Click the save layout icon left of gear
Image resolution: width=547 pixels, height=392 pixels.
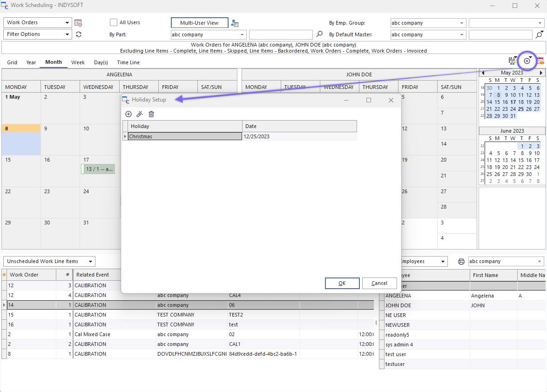pyautogui.click(x=513, y=61)
